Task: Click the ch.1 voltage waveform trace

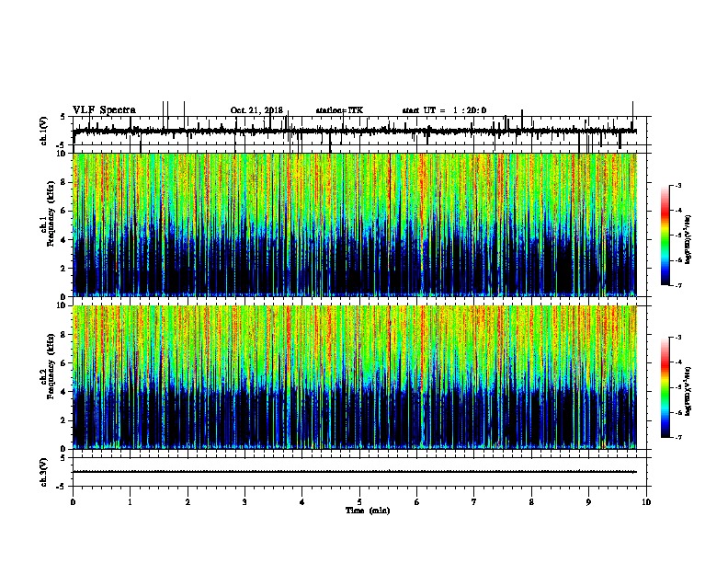Action: pyautogui.click(x=354, y=132)
